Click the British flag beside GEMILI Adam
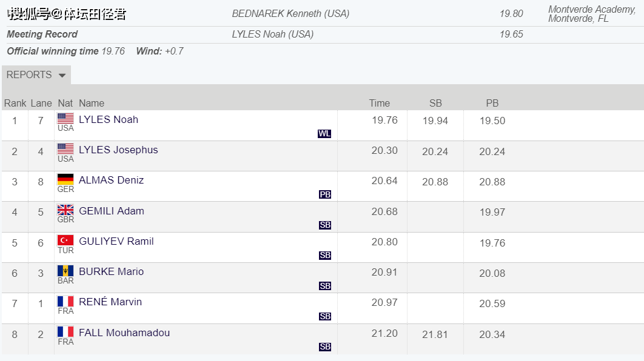 tap(65, 210)
